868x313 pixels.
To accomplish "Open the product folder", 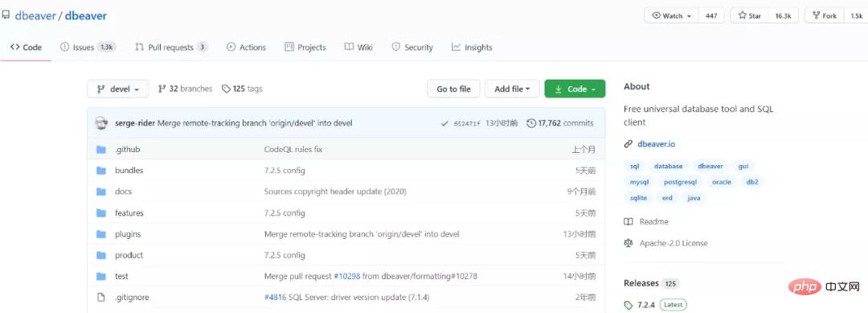I will click(129, 255).
